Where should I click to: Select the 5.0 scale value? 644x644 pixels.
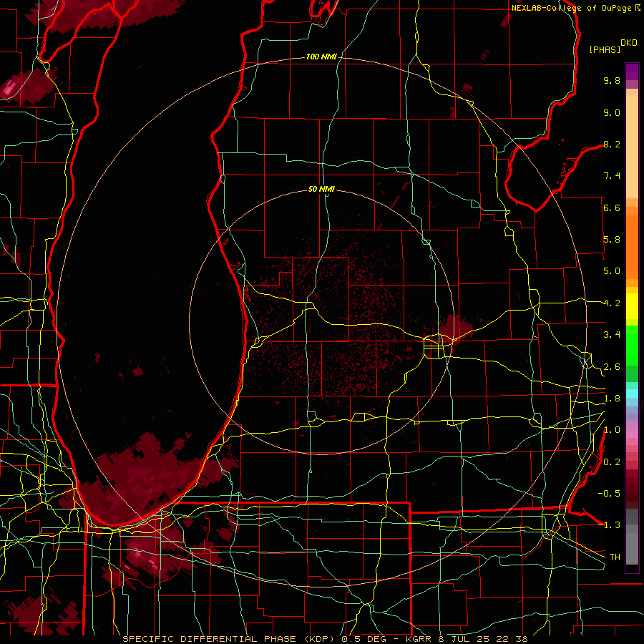tap(612, 271)
